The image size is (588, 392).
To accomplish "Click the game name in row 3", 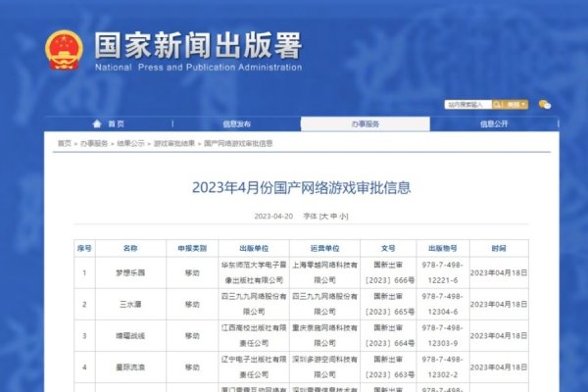I will click(x=130, y=336).
